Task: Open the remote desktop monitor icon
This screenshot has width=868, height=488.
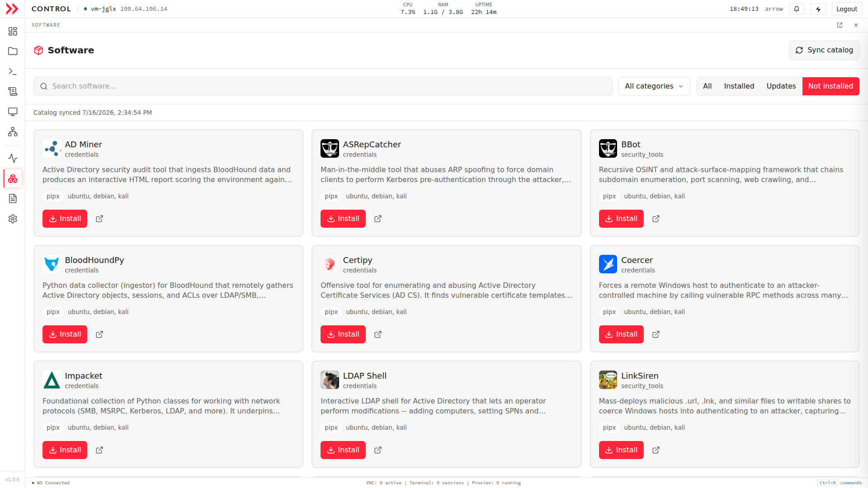Action: tap(13, 112)
